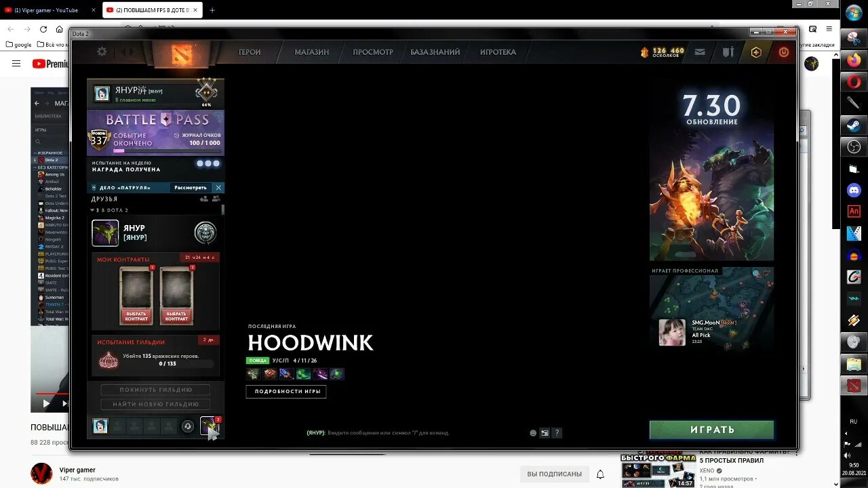Open party avatar with red notification badge
The image size is (868, 488).
(x=210, y=426)
